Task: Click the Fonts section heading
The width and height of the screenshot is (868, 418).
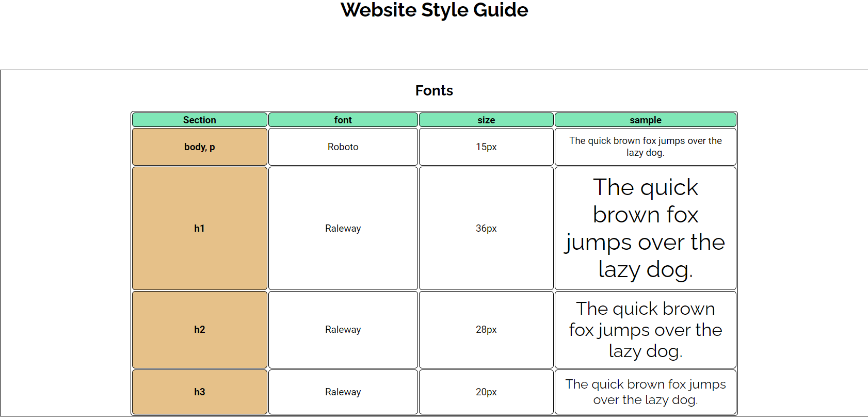Action: click(x=434, y=91)
